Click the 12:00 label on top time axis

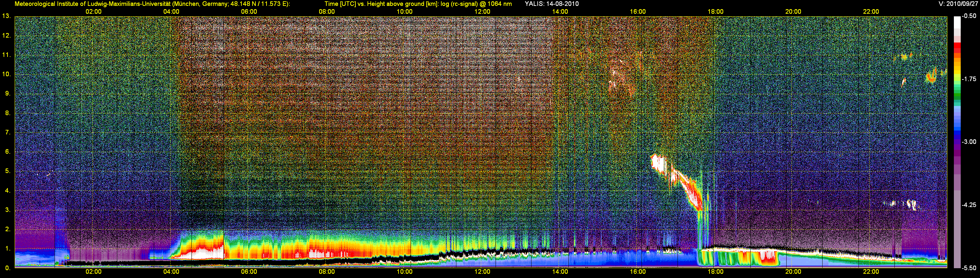[x=482, y=12]
